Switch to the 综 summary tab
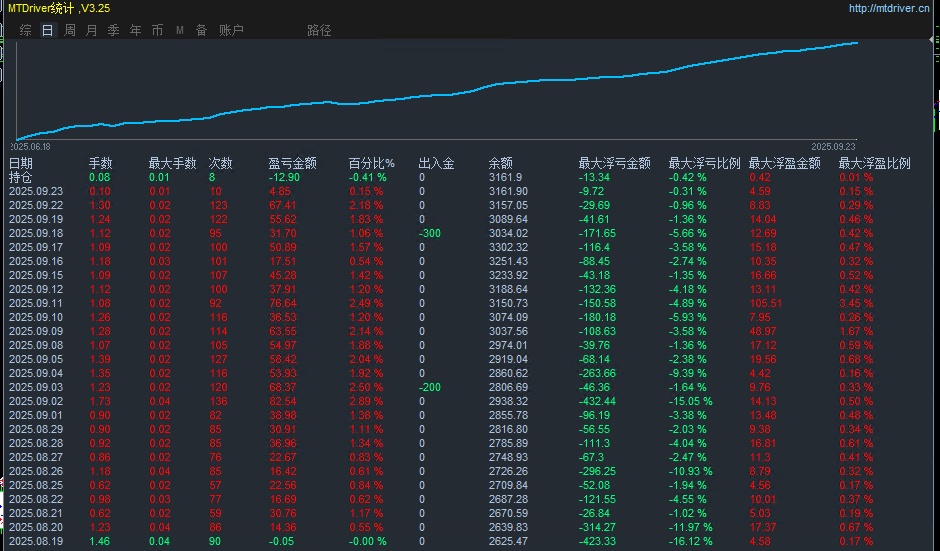Screen dimensions: 940x551 25,30
